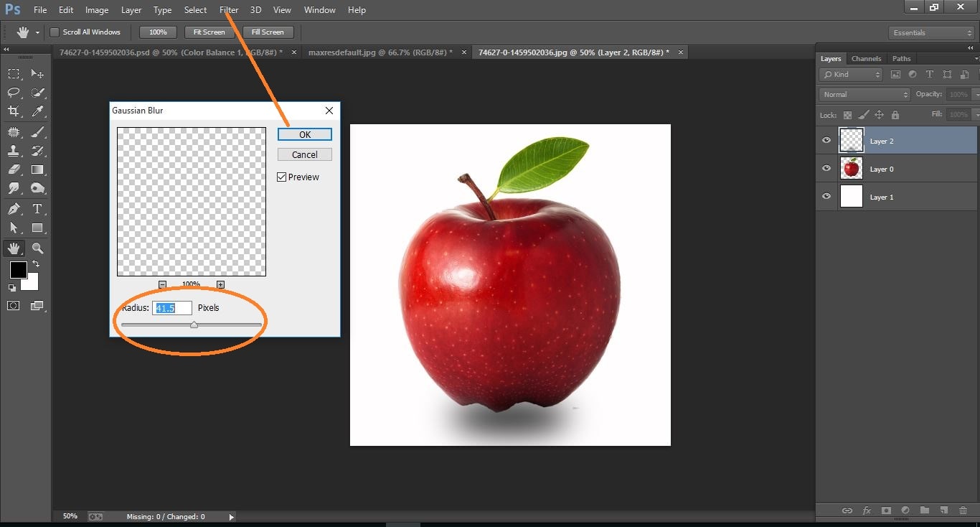Click OK in the Gaussian Blur dialog
This screenshot has height=527, width=980.
click(303, 134)
